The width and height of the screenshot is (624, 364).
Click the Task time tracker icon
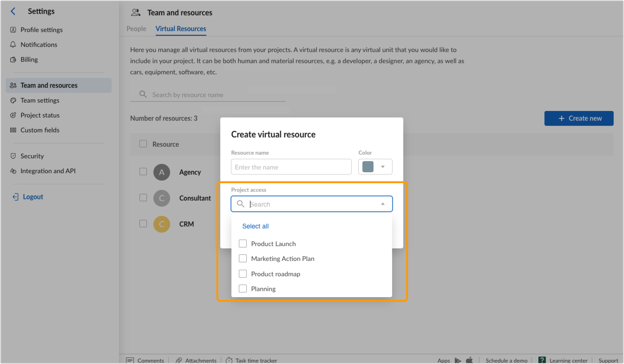pyautogui.click(x=229, y=360)
